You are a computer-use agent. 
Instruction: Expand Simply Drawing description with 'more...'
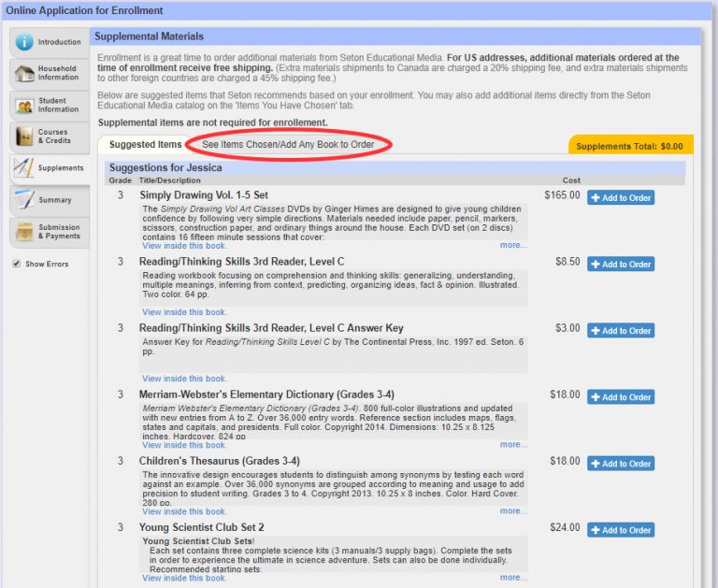[512, 246]
